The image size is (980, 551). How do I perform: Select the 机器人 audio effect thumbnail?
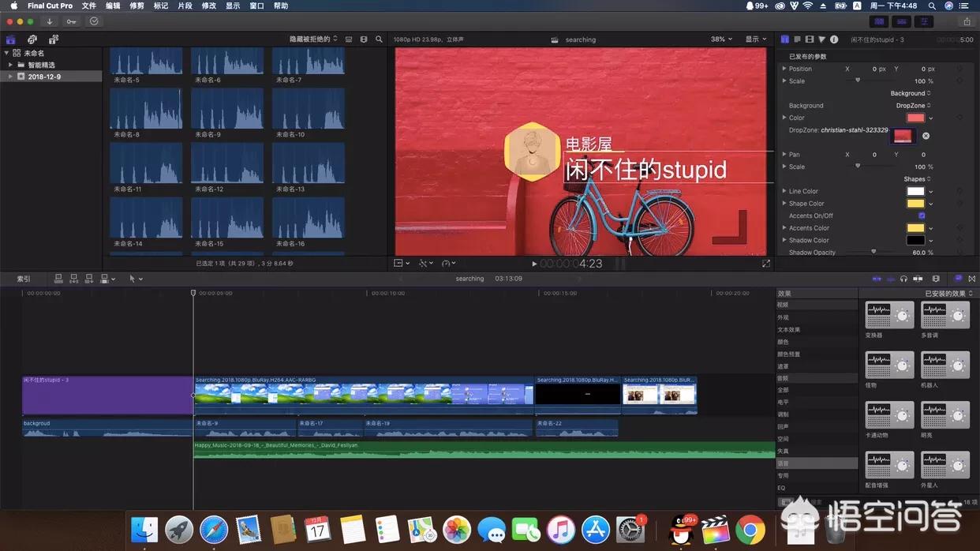pos(944,365)
